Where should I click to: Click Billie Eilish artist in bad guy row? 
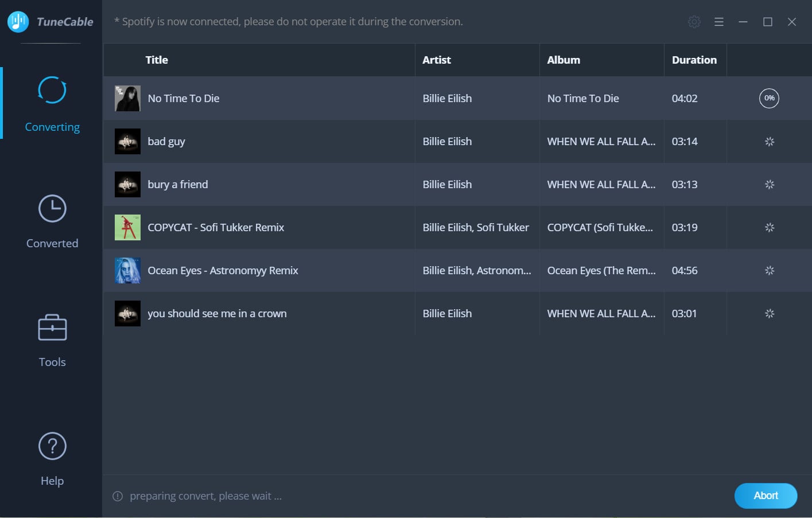[447, 141]
